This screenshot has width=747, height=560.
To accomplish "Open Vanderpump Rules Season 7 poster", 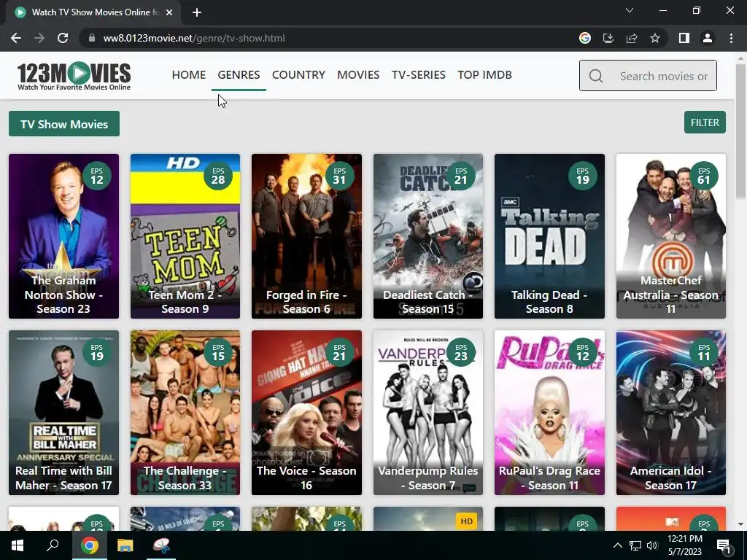I will click(428, 413).
